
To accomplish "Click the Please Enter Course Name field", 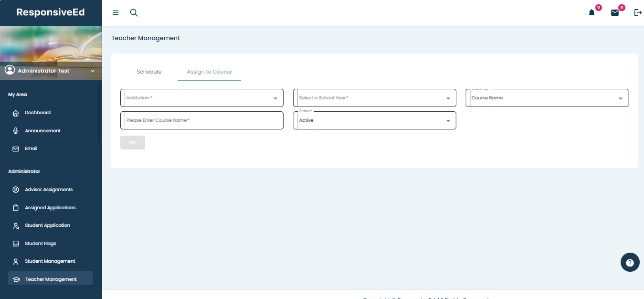I will click(x=202, y=120).
